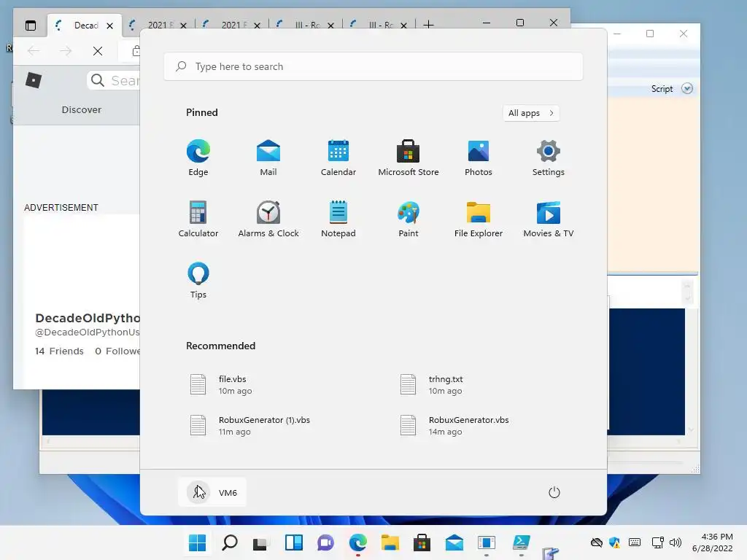Go forward in browser

[x=65, y=51]
